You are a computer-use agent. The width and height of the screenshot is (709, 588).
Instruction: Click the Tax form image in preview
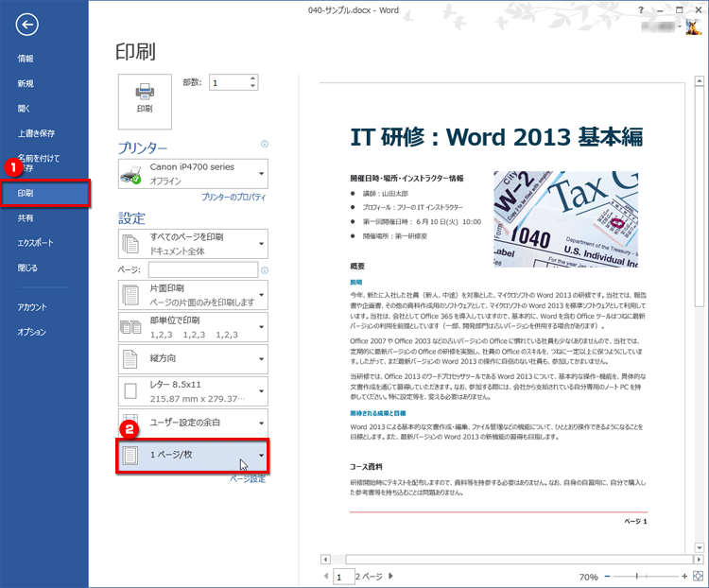(x=565, y=219)
